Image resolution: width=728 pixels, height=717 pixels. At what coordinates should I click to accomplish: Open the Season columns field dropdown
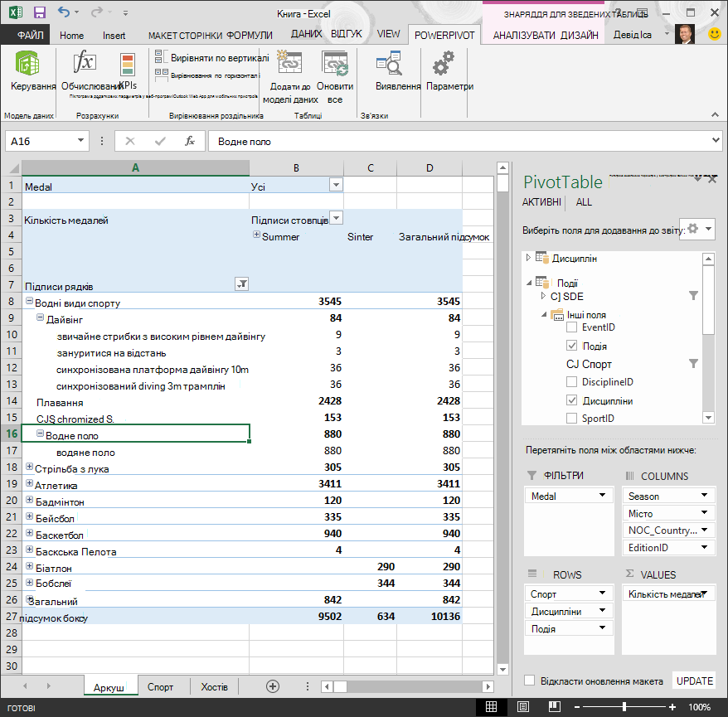(704, 495)
